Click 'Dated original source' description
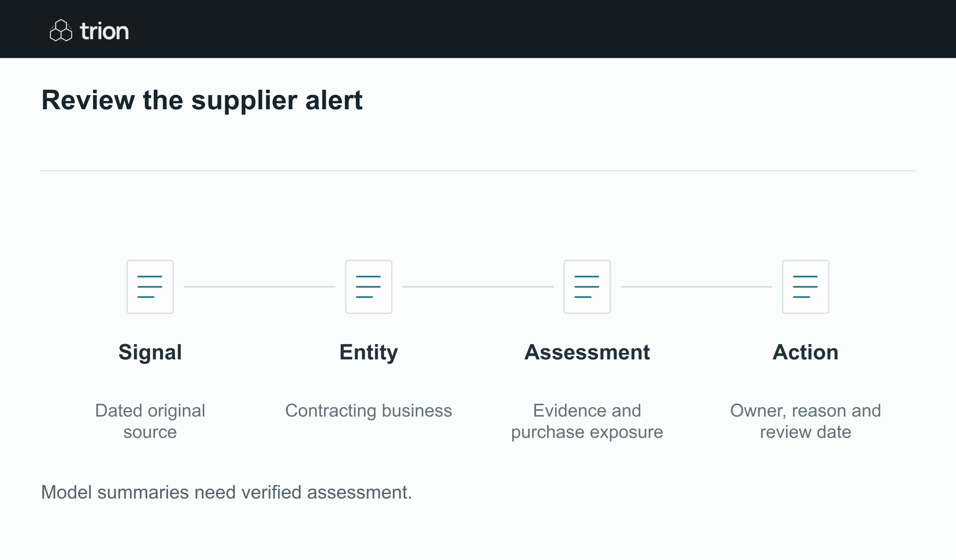 150,421
